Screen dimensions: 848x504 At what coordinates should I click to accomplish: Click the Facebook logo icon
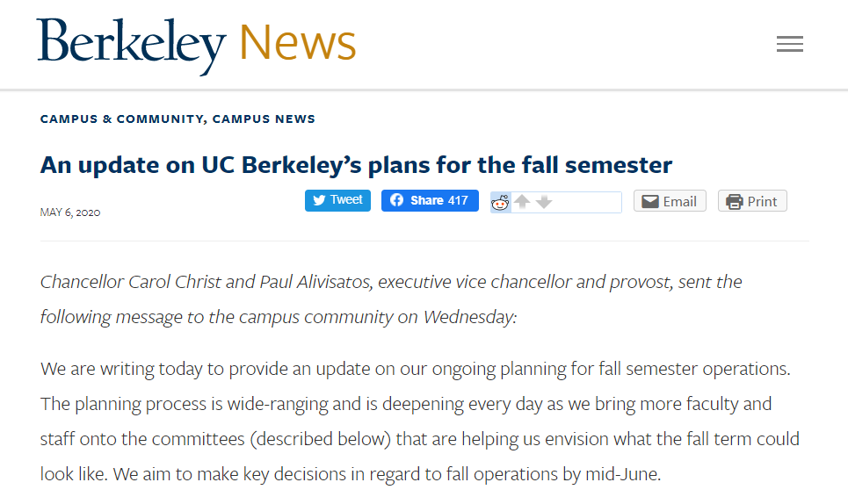click(x=396, y=200)
